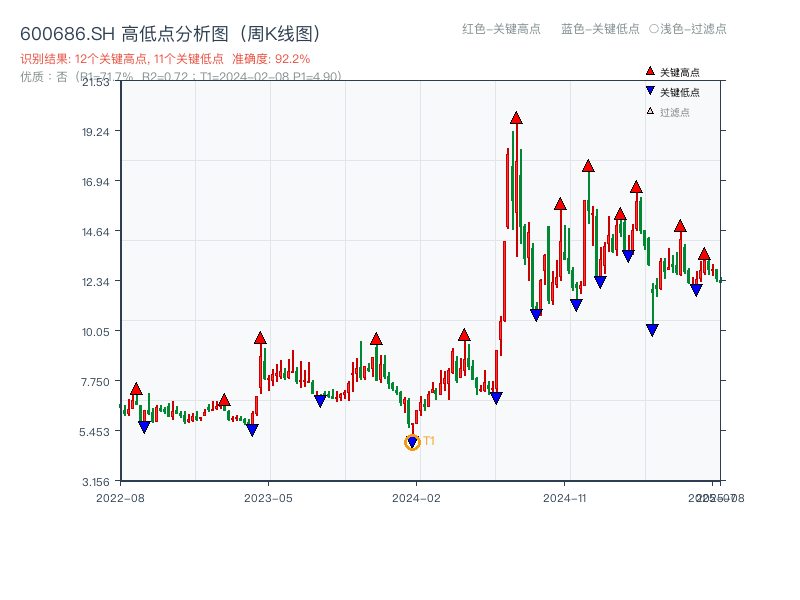
Task: Click the red 识别结果 summary line
Action: pos(165,59)
